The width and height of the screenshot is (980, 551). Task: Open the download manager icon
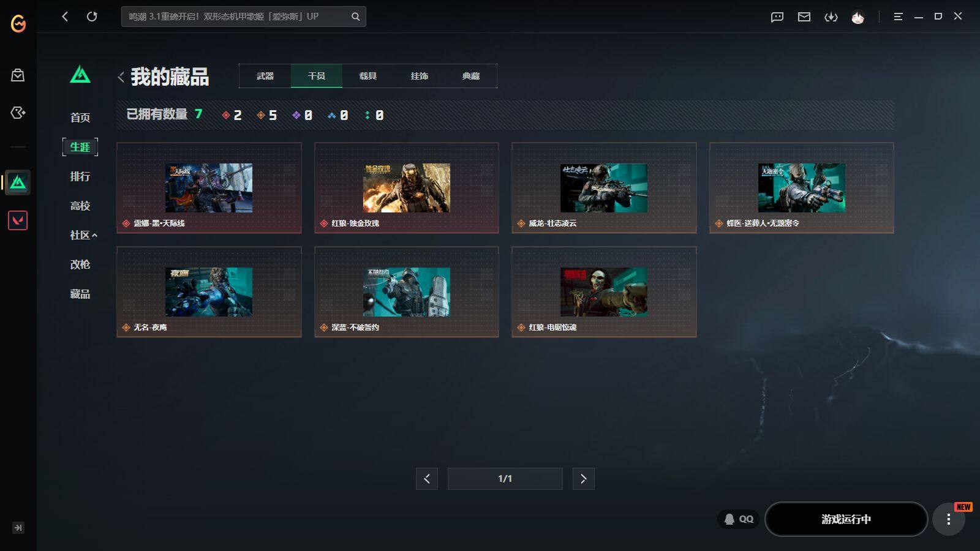pyautogui.click(x=831, y=17)
